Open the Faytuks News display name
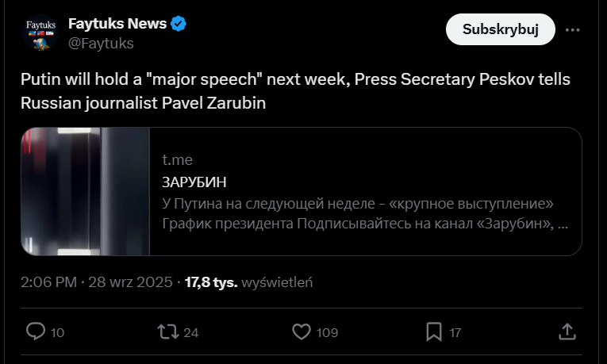Image resolution: width=607 pixels, height=364 pixels. 117,24
